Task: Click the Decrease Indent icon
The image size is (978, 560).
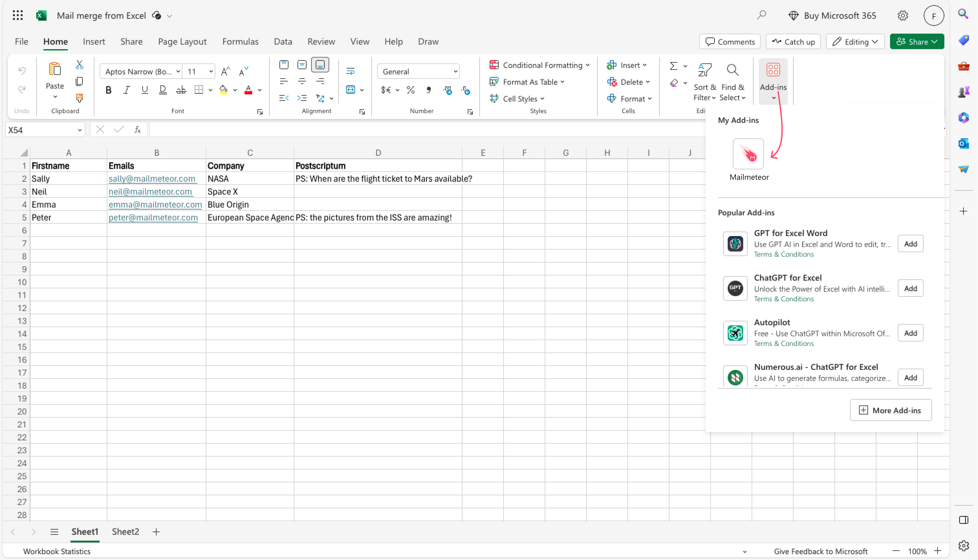Action: pos(284,98)
